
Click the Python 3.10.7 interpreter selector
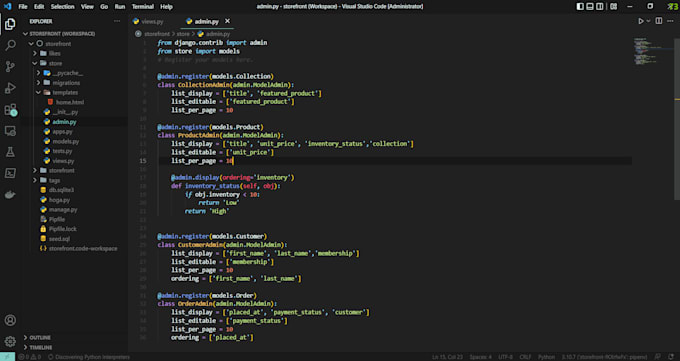pyautogui.click(x=604, y=357)
